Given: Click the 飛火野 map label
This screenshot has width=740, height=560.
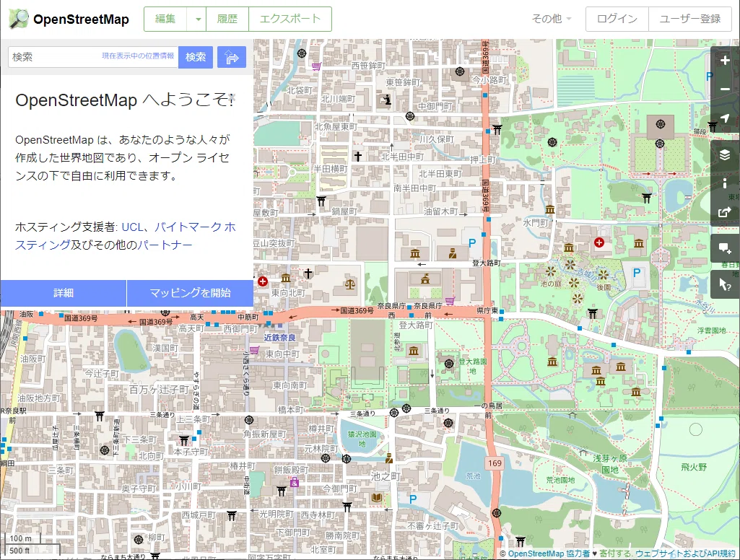Looking at the screenshot, I should coord(694,467).
